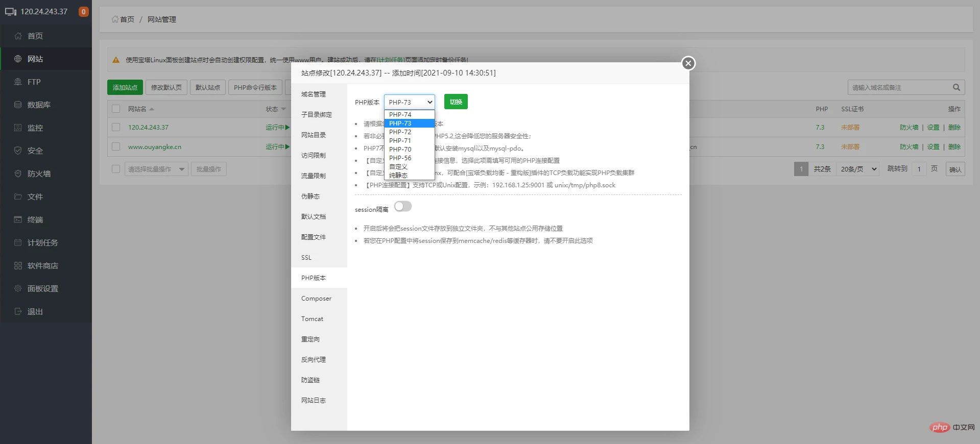
Task: Click 删除 for the www.ouyangke.cn row
Action: pos(954,146)
